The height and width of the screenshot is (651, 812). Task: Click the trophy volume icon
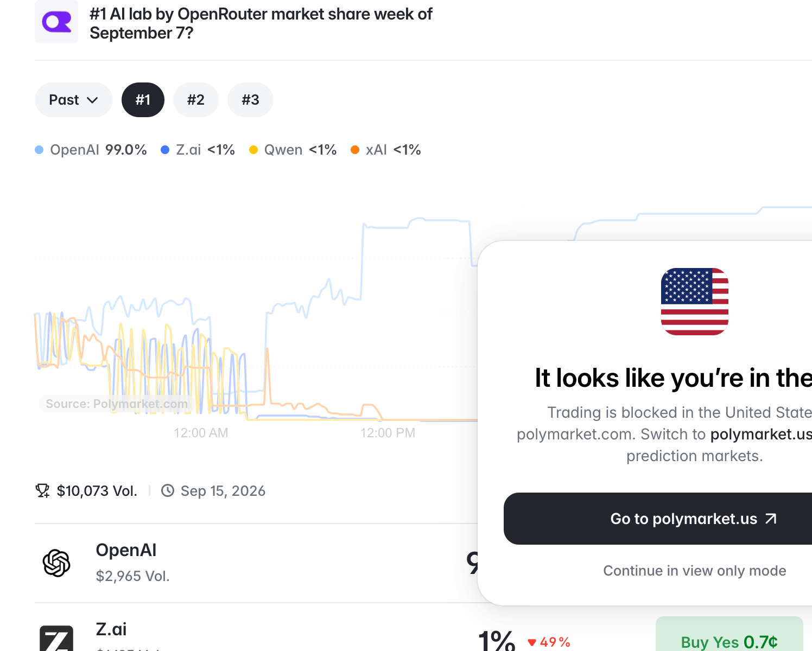pos(42,491)
